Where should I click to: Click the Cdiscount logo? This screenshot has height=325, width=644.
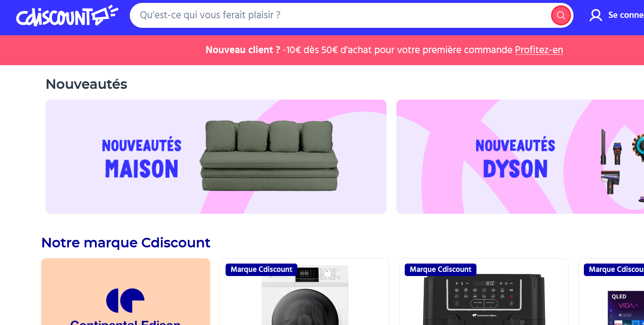point(67,15)
